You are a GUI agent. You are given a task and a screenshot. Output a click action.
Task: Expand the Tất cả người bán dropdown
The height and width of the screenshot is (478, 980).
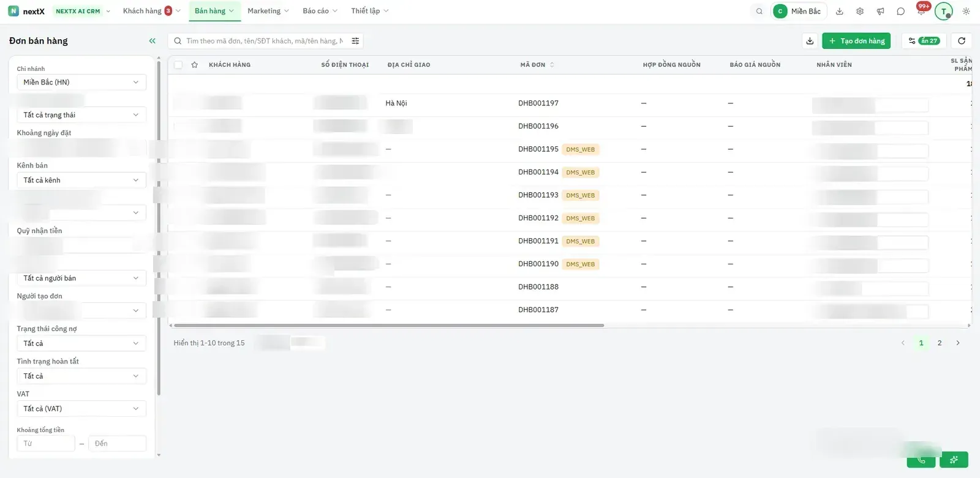coord(81,278)
